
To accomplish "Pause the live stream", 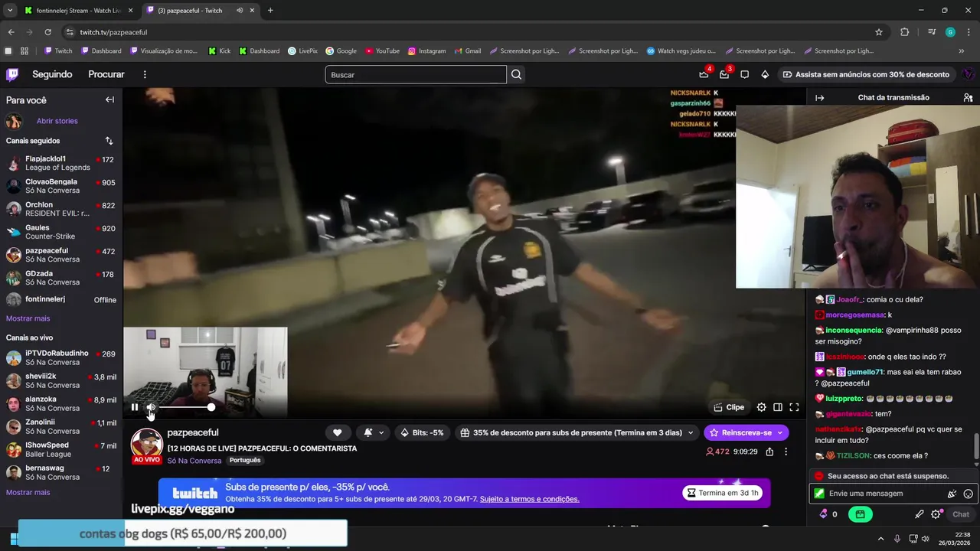I will point(135,407).
